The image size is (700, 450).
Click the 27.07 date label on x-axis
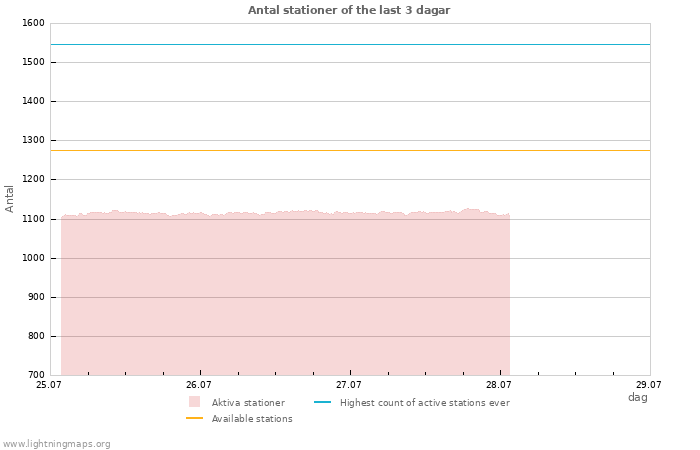(x=349, y=384)
